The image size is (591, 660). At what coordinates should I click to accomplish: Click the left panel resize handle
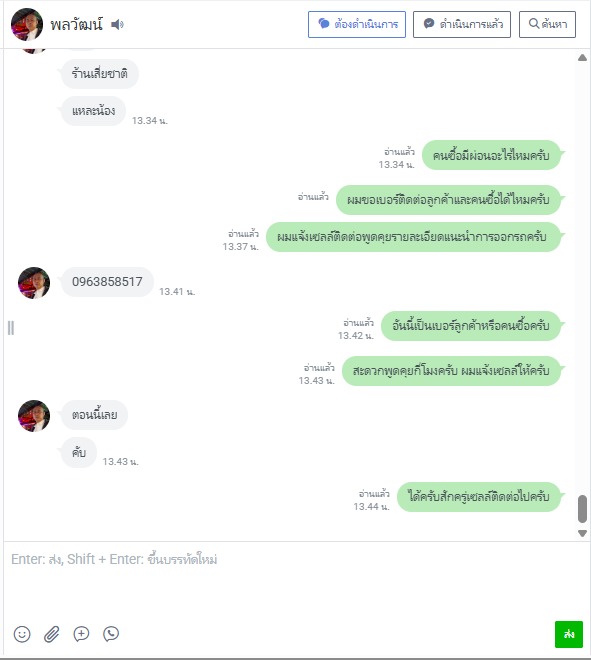click(11, 327)
